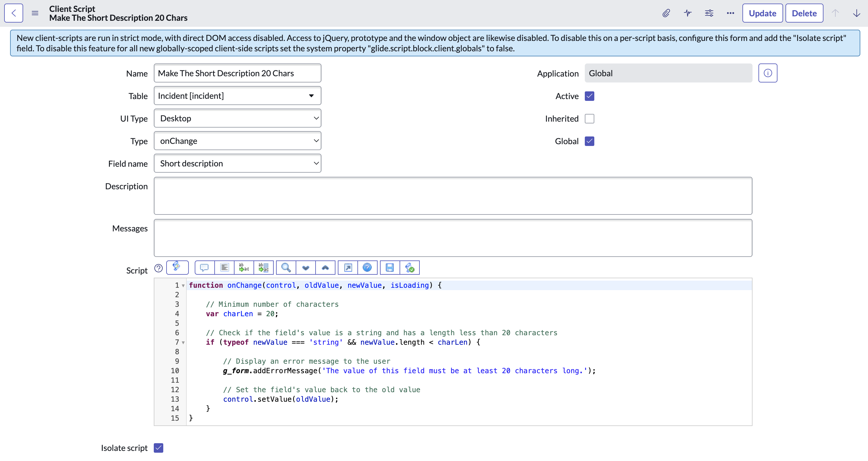The width and height of the screenshot is (868, 461).
Task: Open the more options ellipsis menu
Action: pos(730,13)
